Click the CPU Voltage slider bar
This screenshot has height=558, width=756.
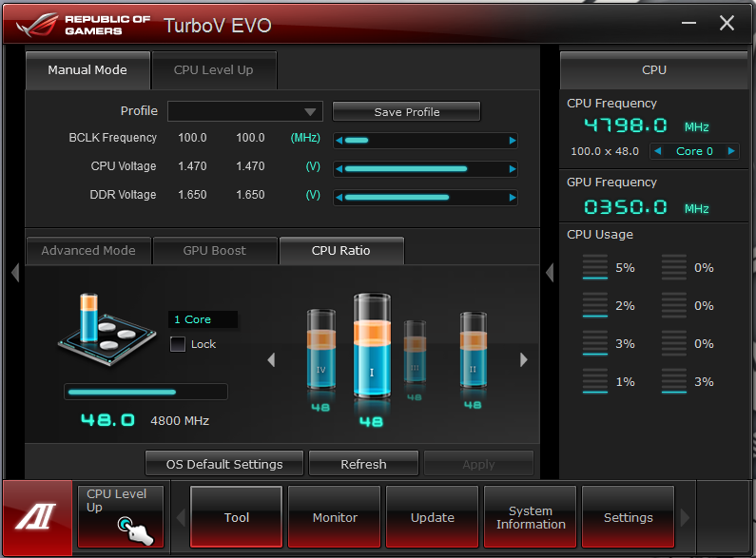pos(425,169)
